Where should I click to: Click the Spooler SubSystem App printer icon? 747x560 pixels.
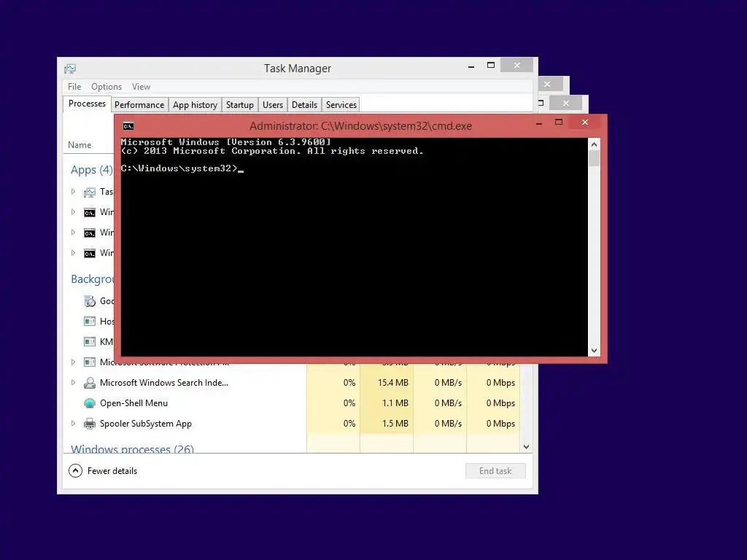click(90, 424)
